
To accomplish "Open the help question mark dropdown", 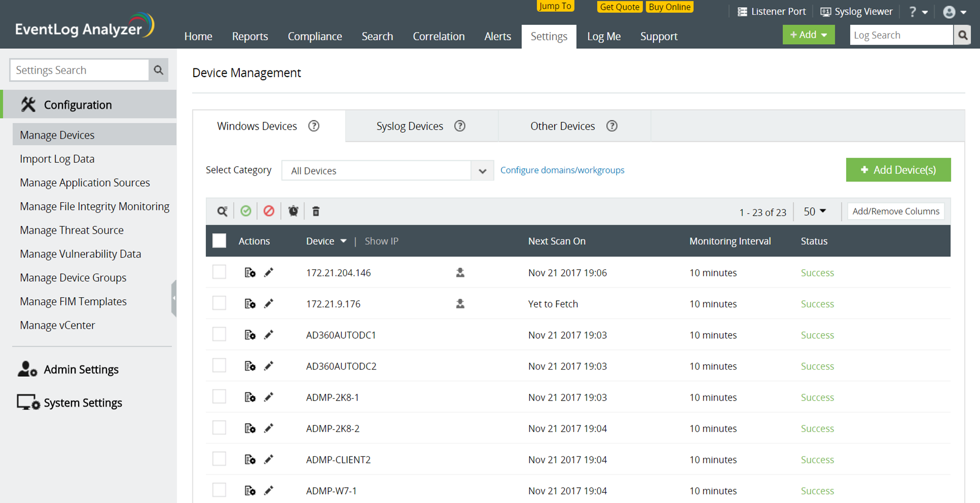I will point(918,12).
